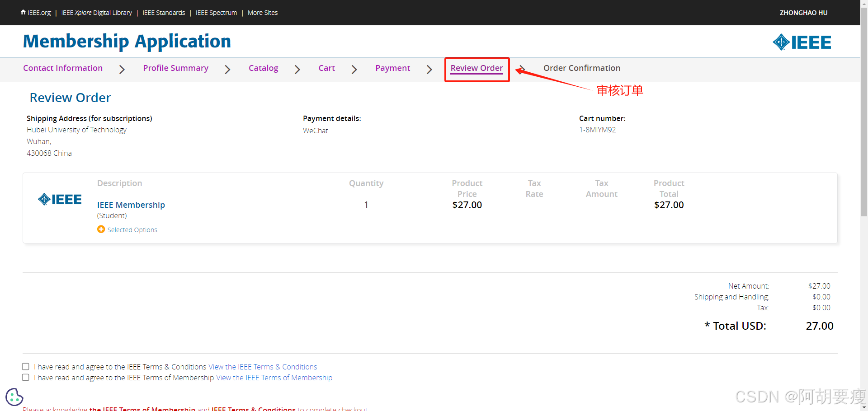Click the chevron after Catalog

pos(297,69)
